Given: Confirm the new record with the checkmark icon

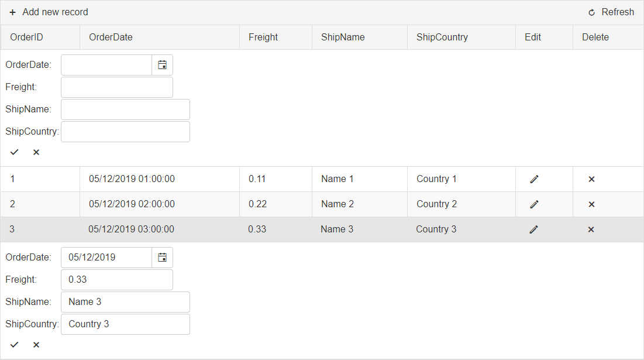Looking at the screenshot, I should tap(15, 152).
